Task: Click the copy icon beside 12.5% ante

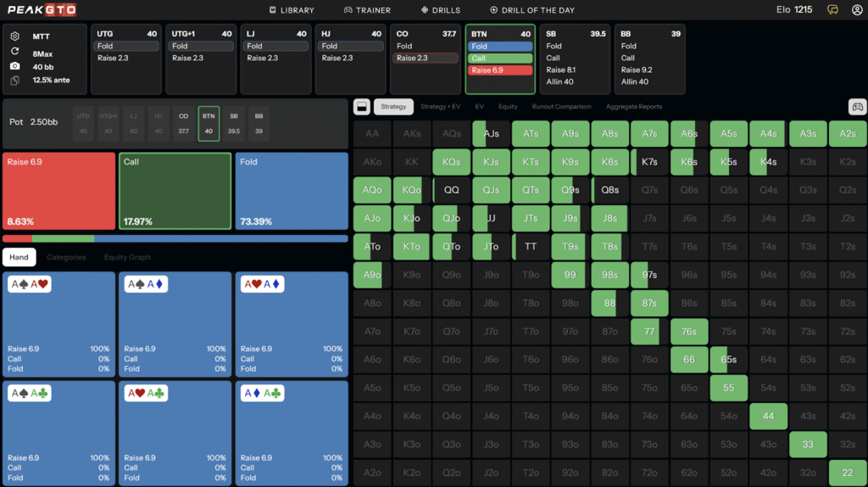Action: tap(15, 81)
